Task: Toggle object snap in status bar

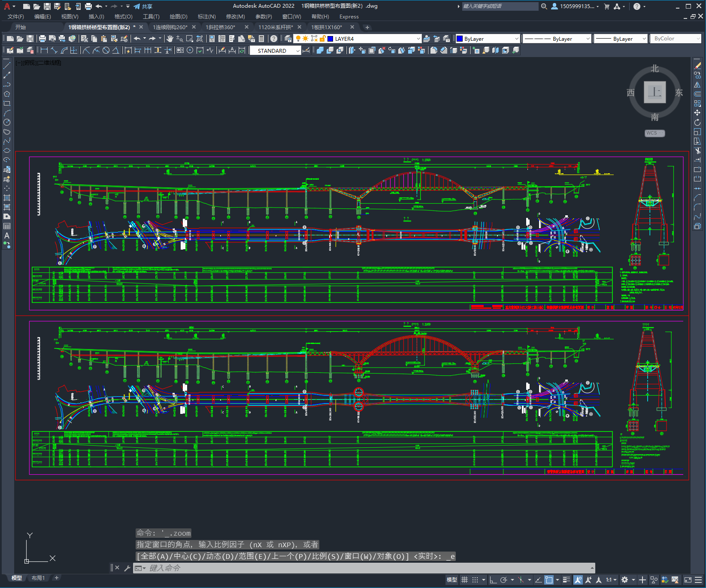Action: (549, 580)
